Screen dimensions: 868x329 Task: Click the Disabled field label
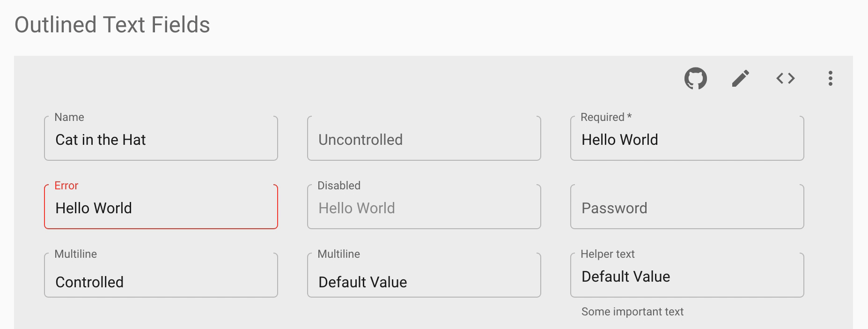pos(338,186)
